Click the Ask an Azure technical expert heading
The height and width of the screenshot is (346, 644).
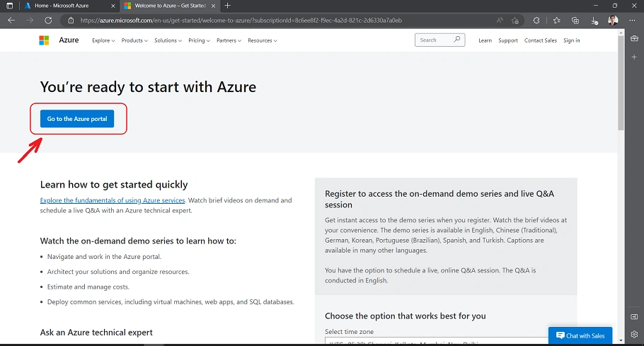[x=96, y=333]
